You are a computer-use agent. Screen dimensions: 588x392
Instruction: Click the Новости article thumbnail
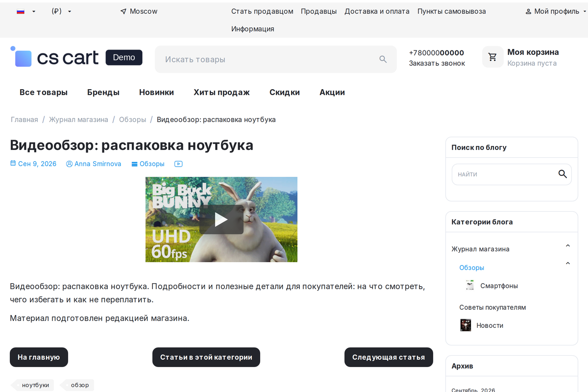click(x=465, y=325)
